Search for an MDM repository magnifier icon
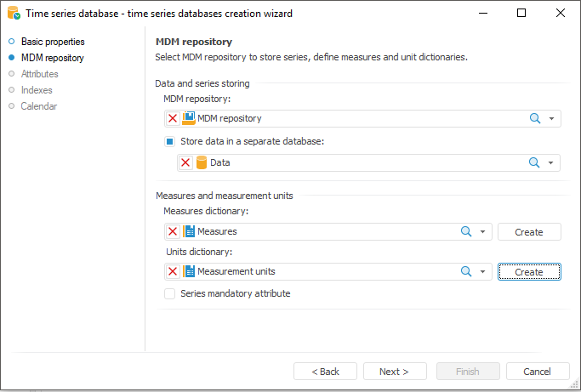This screenshot has height=392, width=581. [x=535, y=118]
